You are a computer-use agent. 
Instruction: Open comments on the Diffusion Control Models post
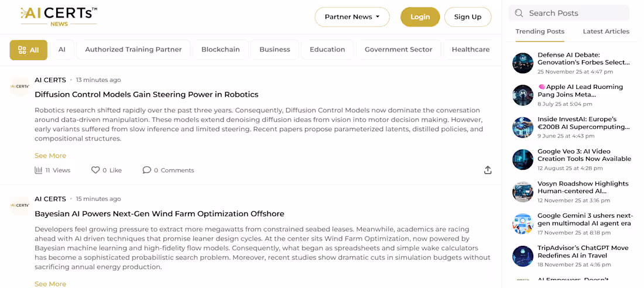(146, 170)
